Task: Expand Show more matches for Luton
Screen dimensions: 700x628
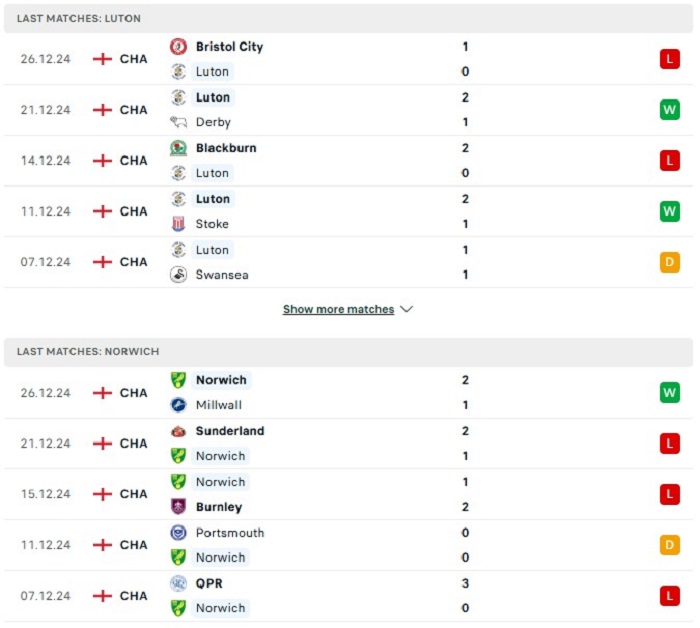Action: point(338,309)
